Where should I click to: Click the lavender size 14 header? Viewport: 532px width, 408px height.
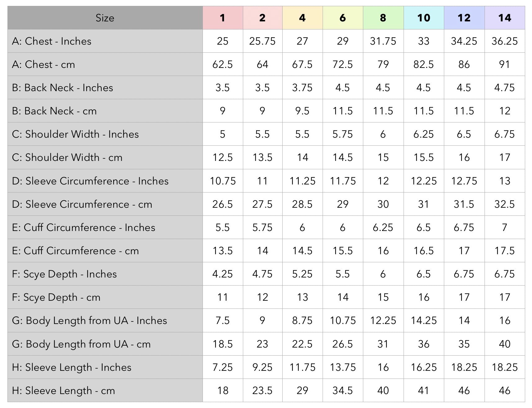click(505, 18)
